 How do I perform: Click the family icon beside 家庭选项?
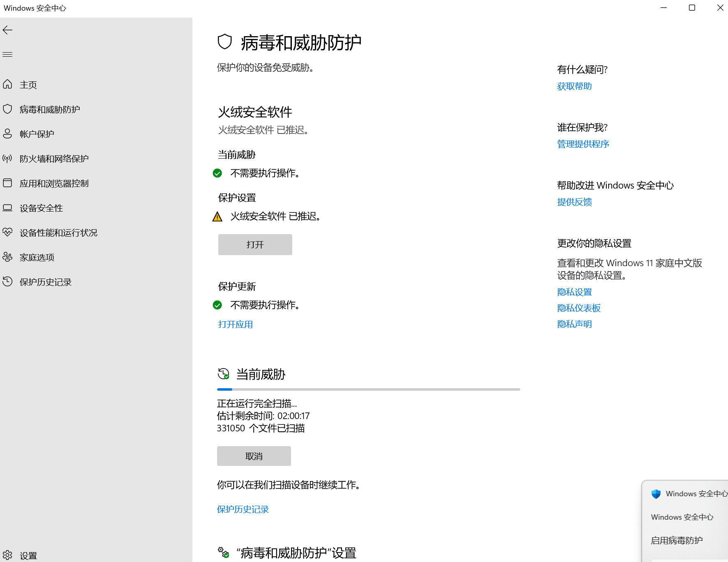[7, 257]
